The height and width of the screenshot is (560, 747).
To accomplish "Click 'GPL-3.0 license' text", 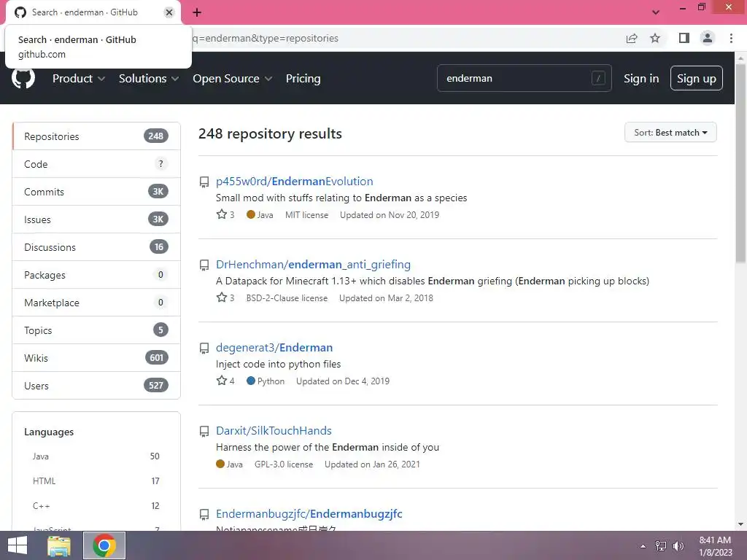I will click(284, 464).
